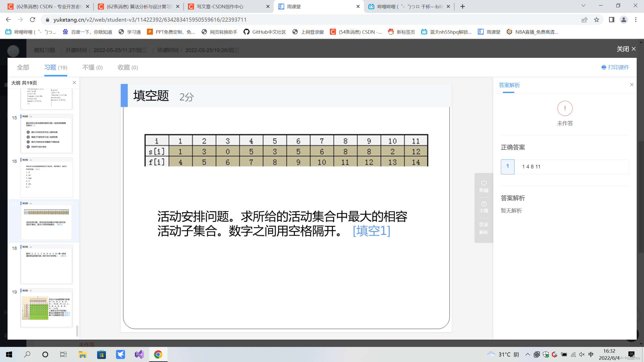The height and width of the screenshot is (362, 644).
Task: Close the 答案解析 answer panel
Action: pos(632,85)
